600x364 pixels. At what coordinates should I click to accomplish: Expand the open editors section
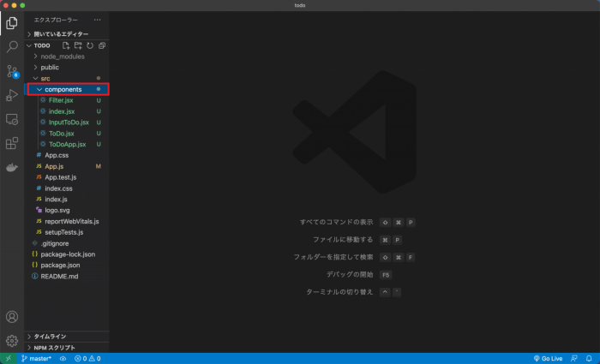67,34
